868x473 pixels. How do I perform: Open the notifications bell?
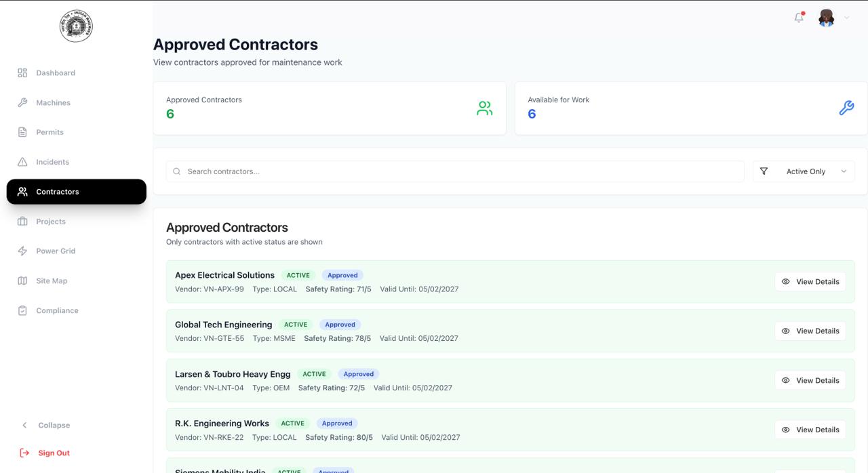click(799, 18)
